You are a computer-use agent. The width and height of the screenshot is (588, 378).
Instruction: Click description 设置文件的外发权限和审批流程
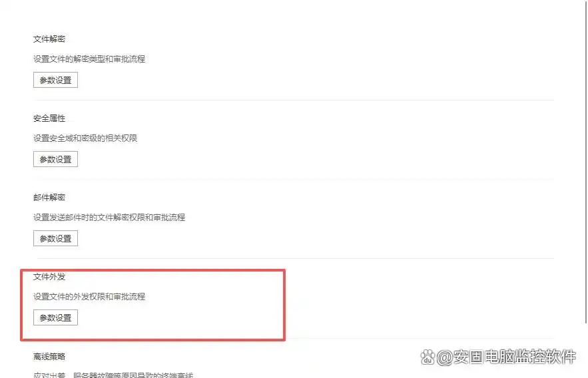pos(89,297)
